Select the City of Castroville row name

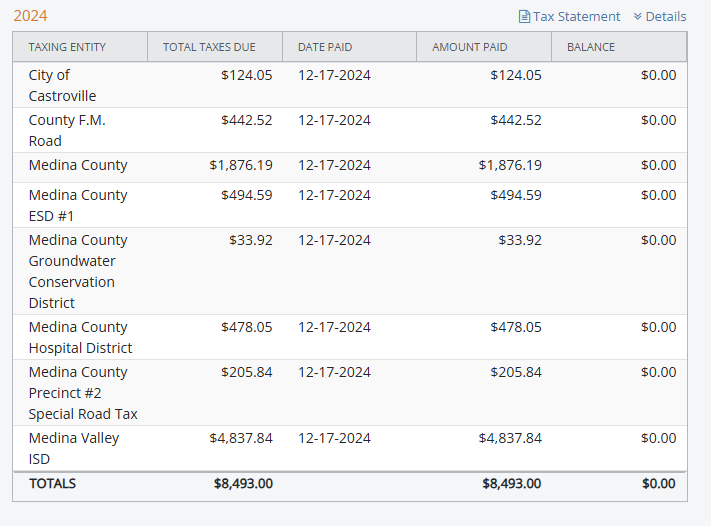tap(62, 85)
